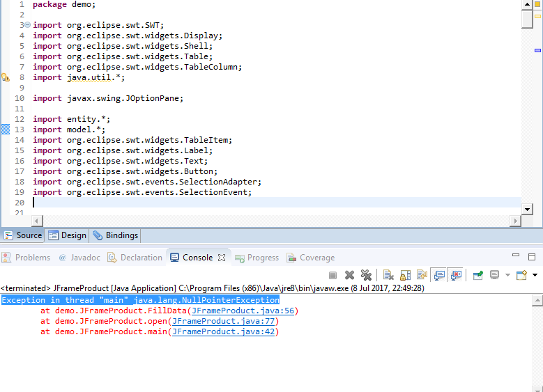
Task: Click the TableColumn import on line 7
Action: tap(137, 67)
